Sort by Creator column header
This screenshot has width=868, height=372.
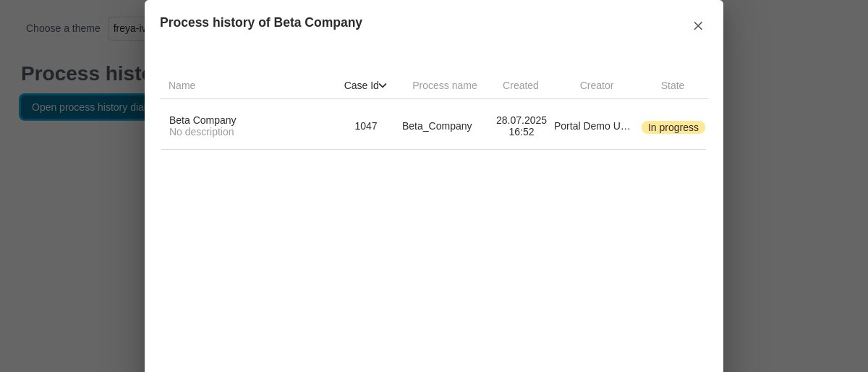click(x=596, y=85)
